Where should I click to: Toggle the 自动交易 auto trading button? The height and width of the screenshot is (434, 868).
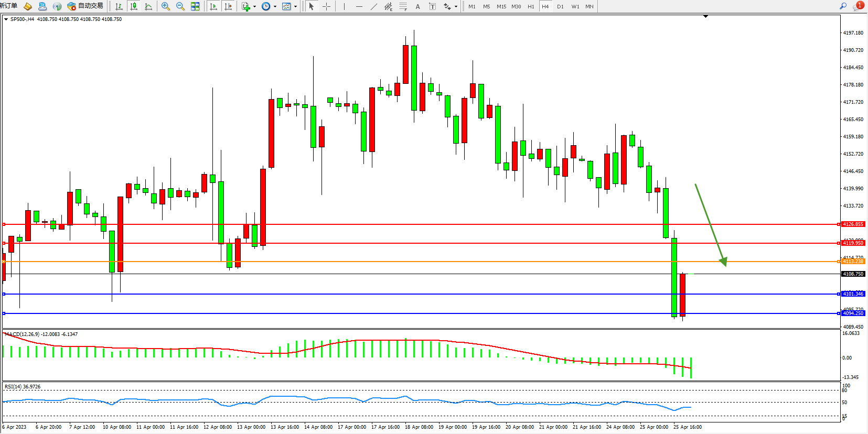(85, 6)
